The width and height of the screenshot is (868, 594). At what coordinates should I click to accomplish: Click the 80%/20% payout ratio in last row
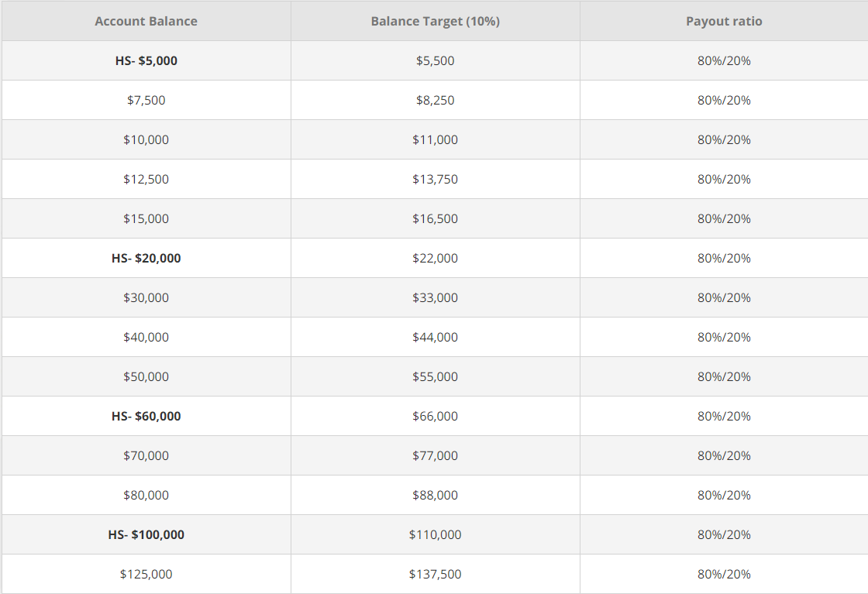(x=724, y=574)
